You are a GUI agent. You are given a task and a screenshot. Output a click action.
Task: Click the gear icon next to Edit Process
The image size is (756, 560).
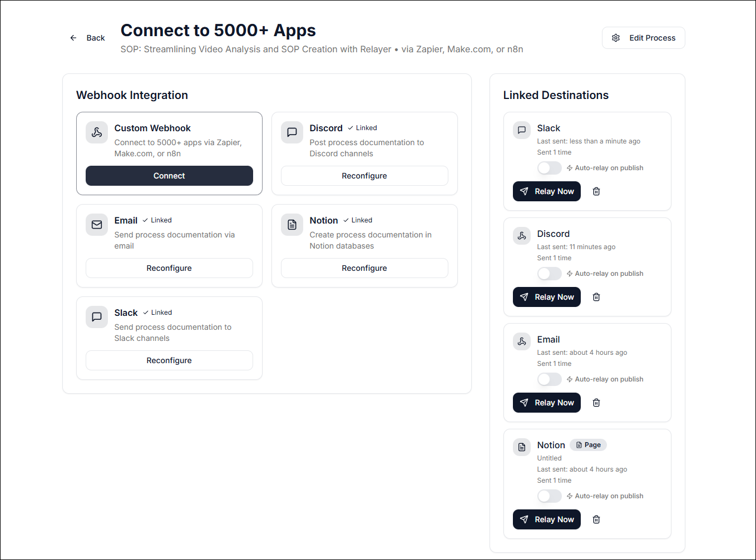pos(616,37)
